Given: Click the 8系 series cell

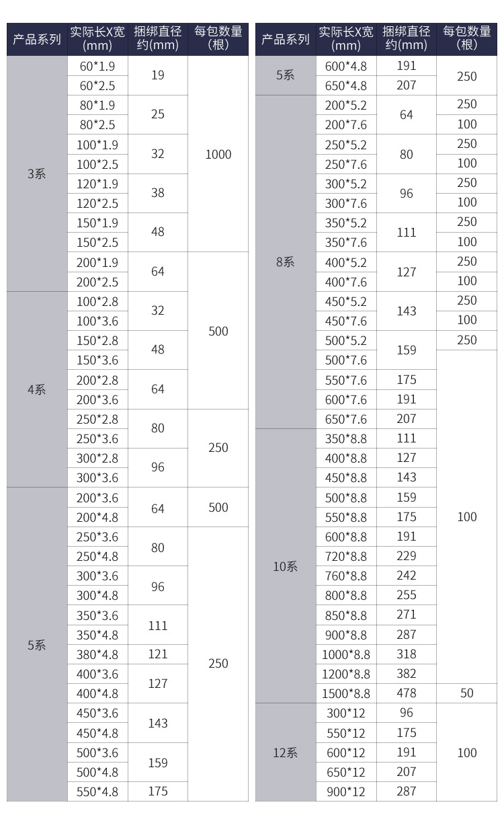Looking at the screenshot, I should (x=285, y=262).
